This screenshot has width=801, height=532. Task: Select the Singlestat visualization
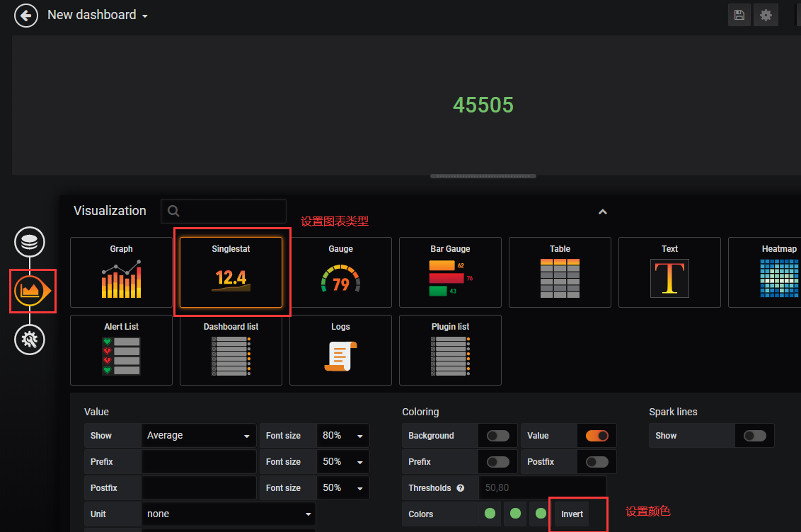(x=231, y=272)
